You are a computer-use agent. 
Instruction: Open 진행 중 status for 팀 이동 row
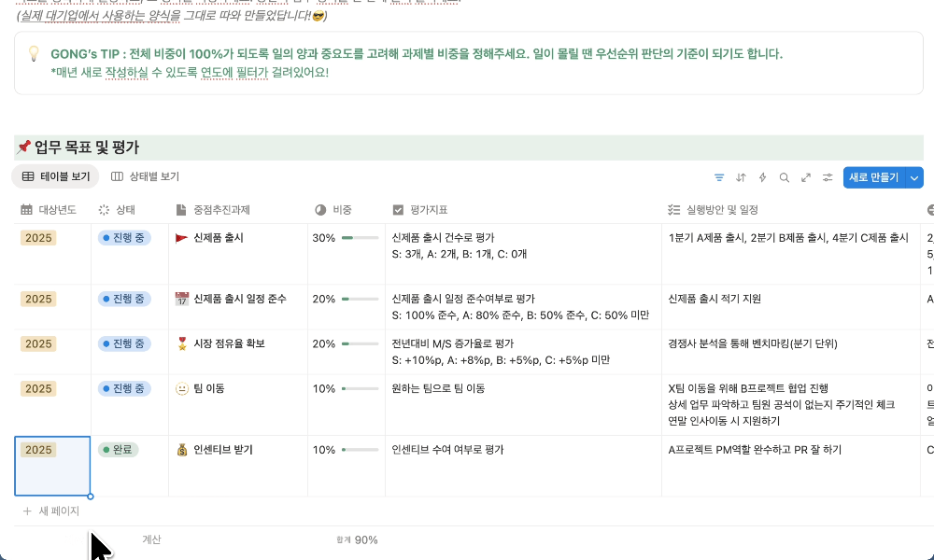click(x=125, y=388)
